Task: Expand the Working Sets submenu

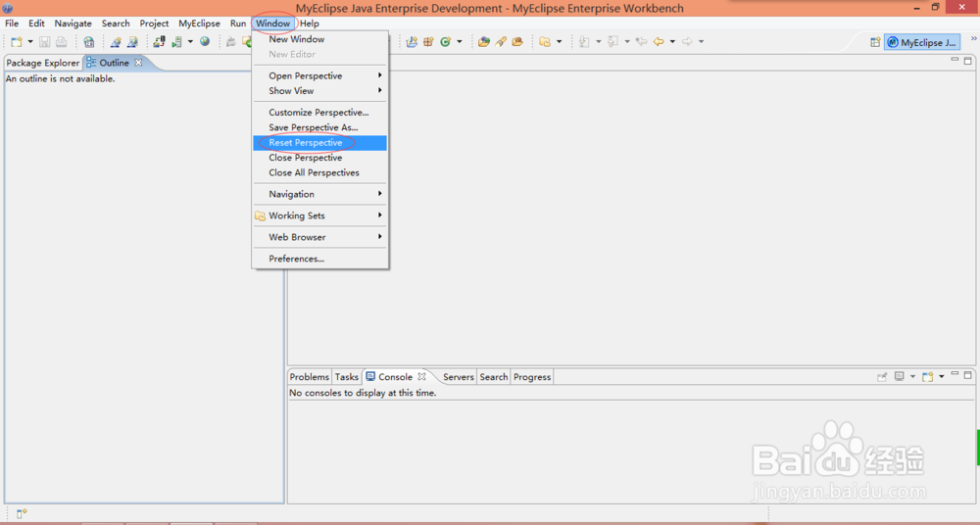Action: (x=319, y=215)
